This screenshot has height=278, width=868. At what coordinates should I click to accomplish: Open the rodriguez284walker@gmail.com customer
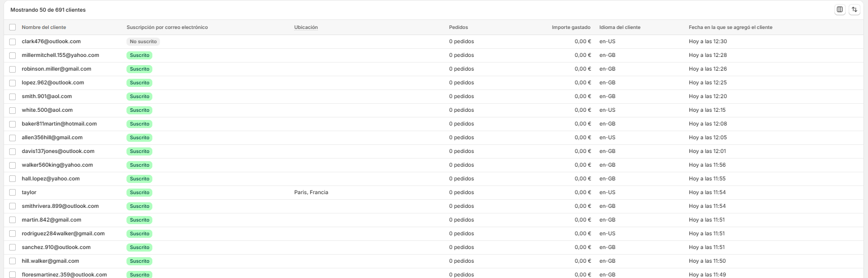point(63,234)
